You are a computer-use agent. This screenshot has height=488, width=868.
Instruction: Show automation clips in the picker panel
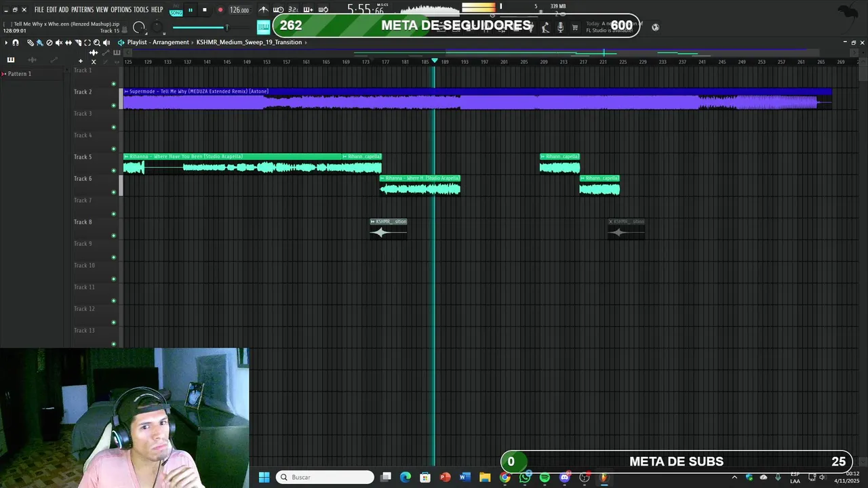tap(54, 60)
